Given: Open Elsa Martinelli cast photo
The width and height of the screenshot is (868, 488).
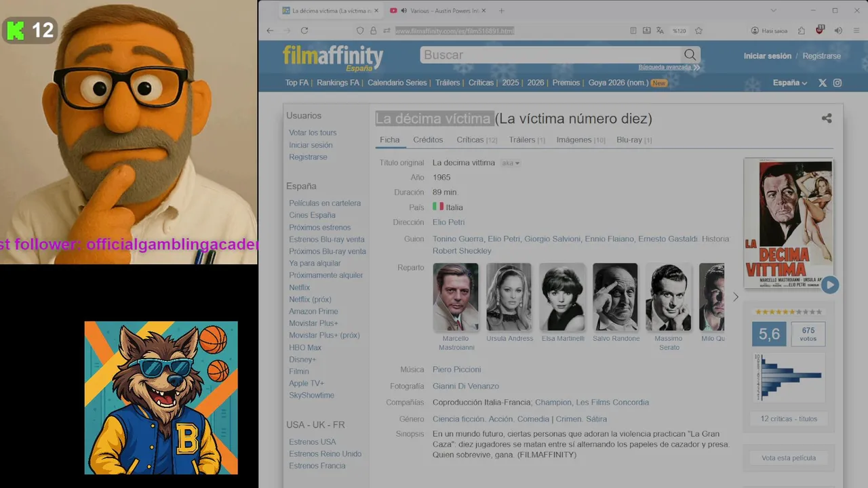Looking at the screenshot, I should [x=562, y=297].
